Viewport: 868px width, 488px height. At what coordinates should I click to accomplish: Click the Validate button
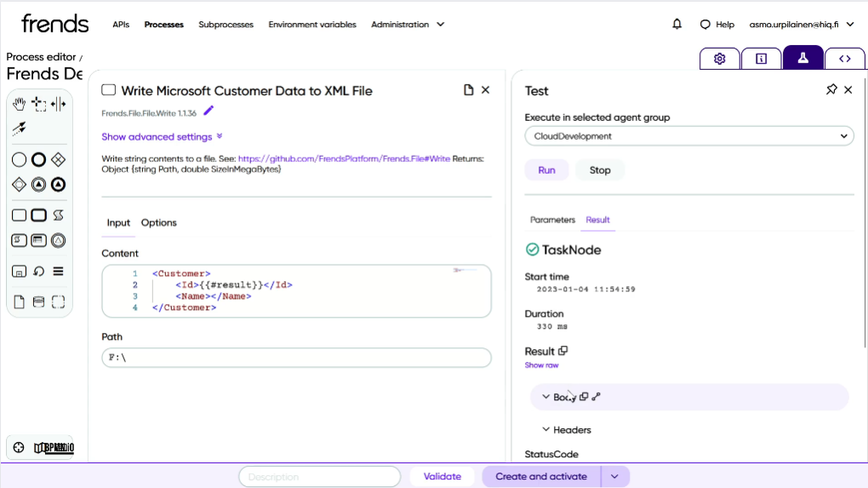coord(442,476)
